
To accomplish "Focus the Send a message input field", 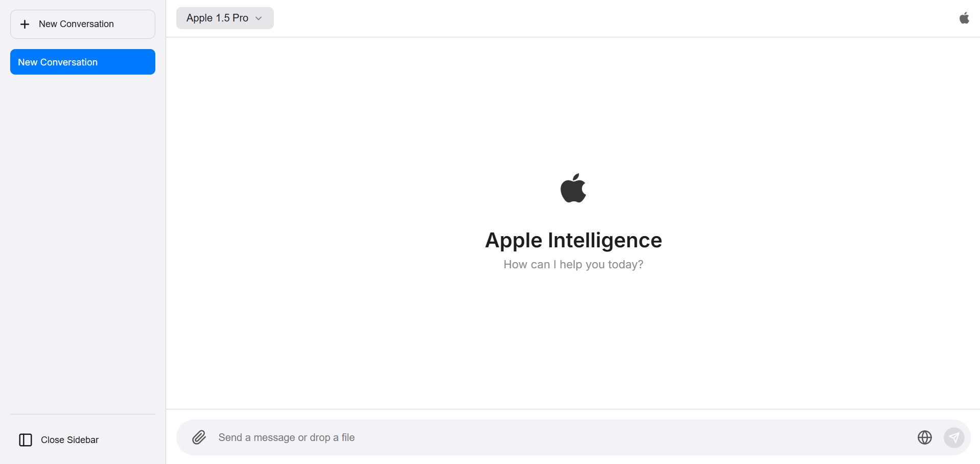I will pos(562,437).
